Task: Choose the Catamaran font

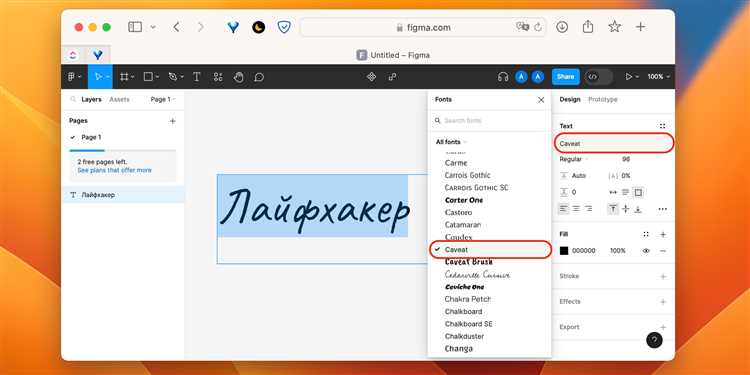Action: (x=463, y=225)
